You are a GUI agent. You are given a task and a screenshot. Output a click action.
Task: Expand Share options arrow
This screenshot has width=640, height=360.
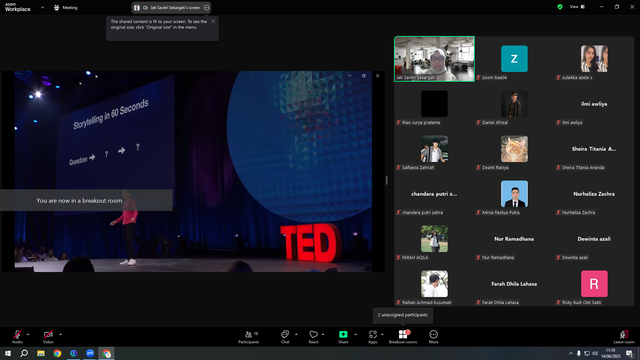(x=356, y=334)
